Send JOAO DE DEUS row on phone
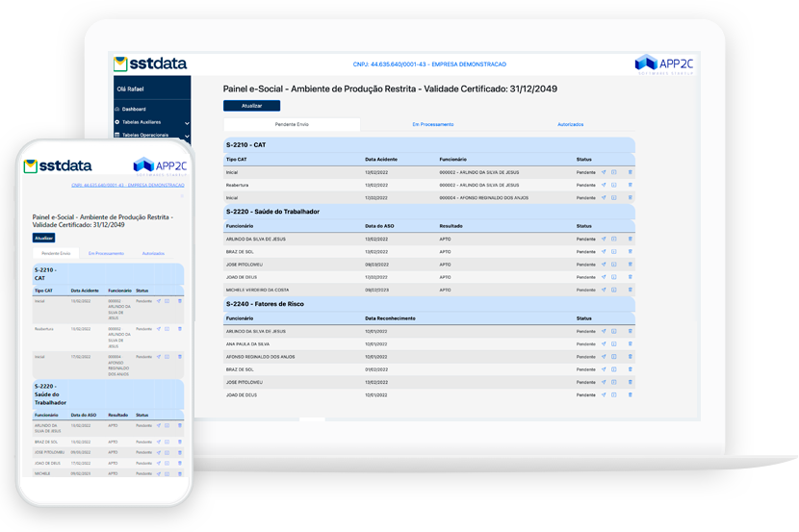Image resolution: width=799 pixels, height=532 pixels. [159, 464]
